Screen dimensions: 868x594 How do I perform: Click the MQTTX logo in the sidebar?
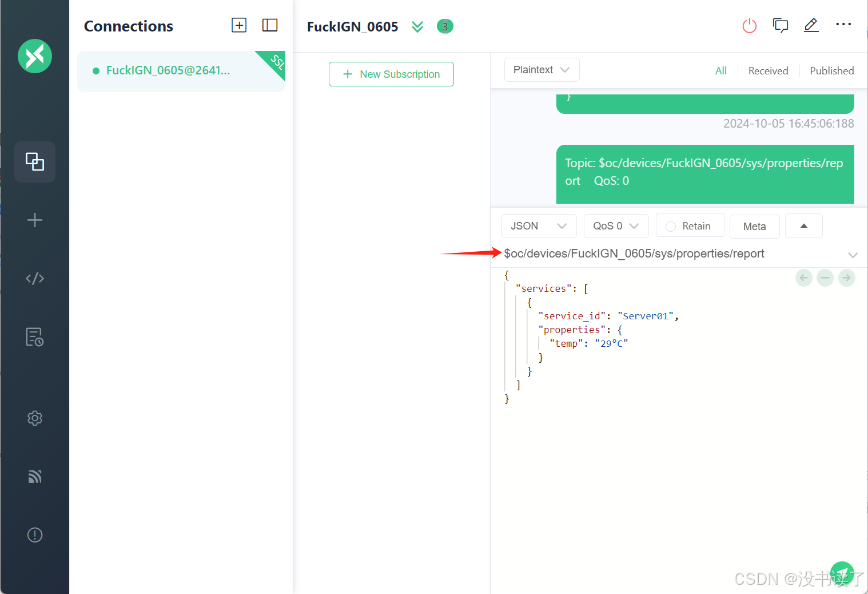[x=35, y=56]
